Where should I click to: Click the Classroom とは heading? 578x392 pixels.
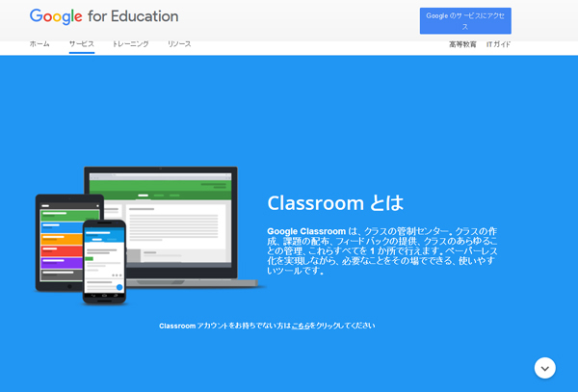pos(335,203)
